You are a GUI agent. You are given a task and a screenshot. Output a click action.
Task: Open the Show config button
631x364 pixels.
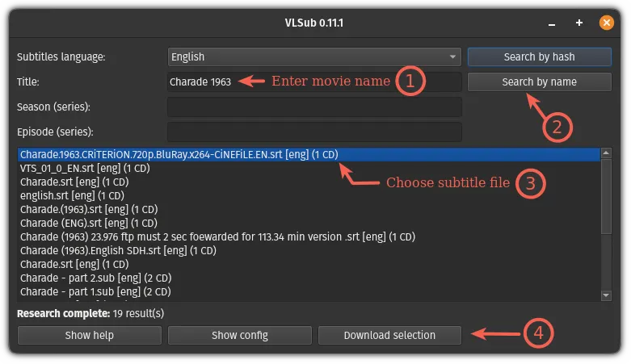[239, 335]
